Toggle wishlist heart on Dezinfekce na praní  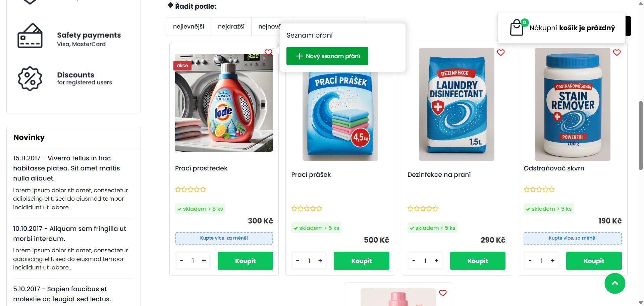coord(501,52)
